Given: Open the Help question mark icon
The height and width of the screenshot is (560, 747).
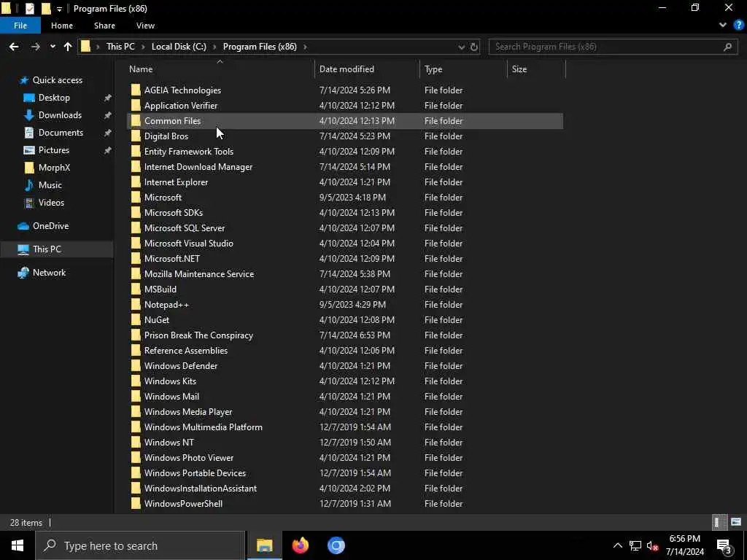Looking at the screenshot, I should (x=738, y=26).
